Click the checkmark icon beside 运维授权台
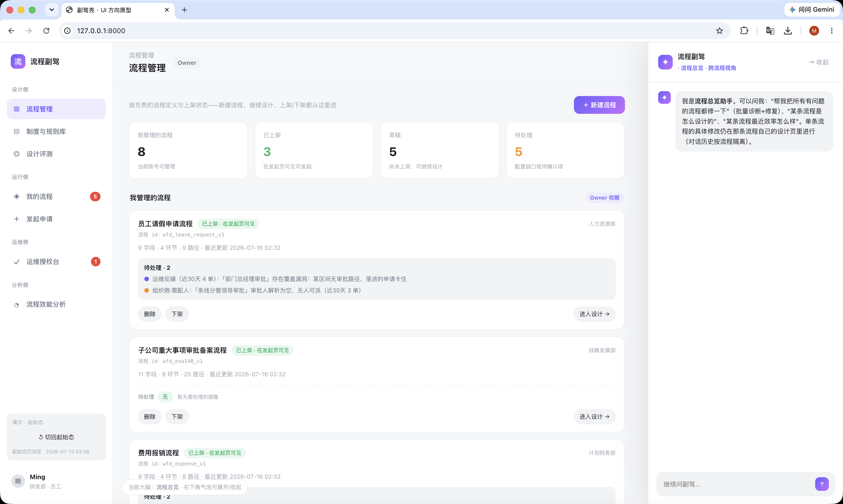Screen dimensions: 843x504 point(16,262)
